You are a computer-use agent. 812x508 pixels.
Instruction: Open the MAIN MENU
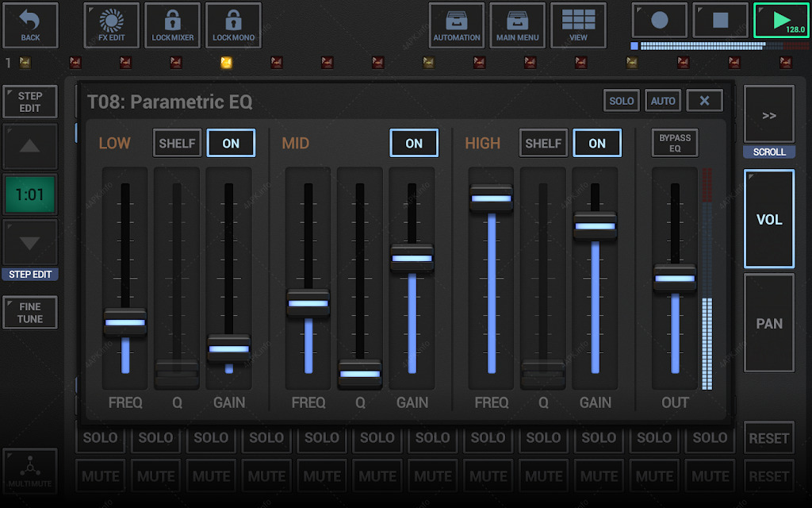click(x=517, y=25)
